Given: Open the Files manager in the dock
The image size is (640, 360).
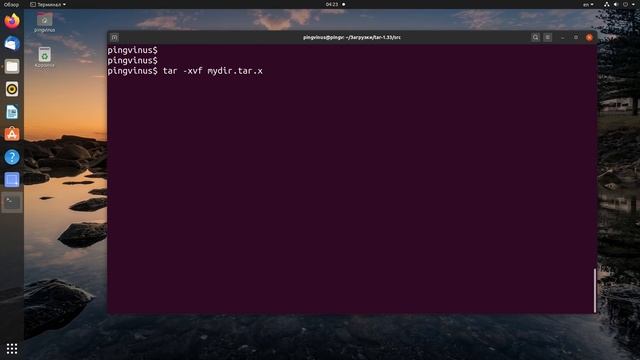Looking at the screenshot, I should (12, 66).
